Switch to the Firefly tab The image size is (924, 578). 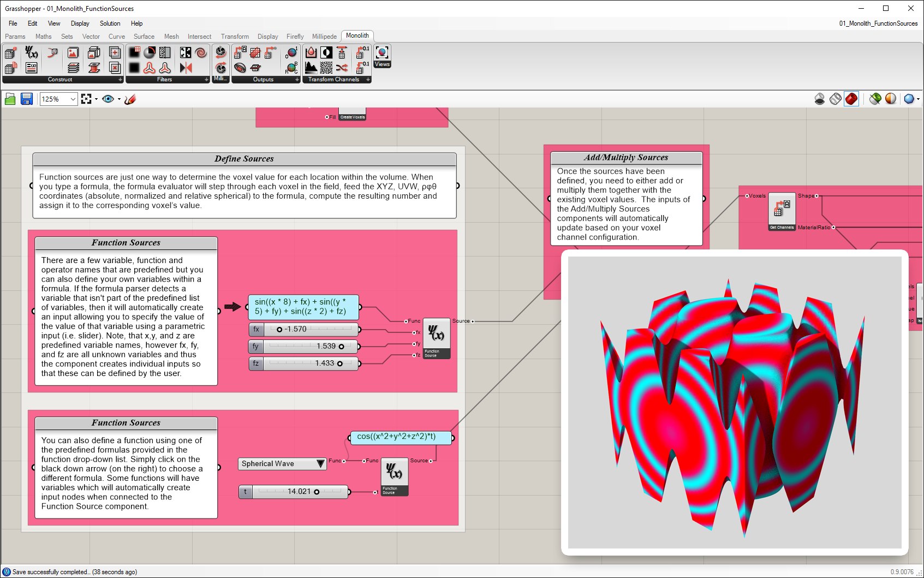click(295, 37)
